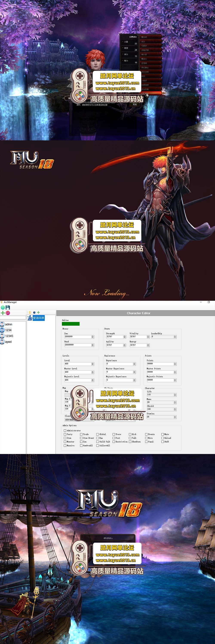Enable the RemOveAll checkbox

(81, 445)
